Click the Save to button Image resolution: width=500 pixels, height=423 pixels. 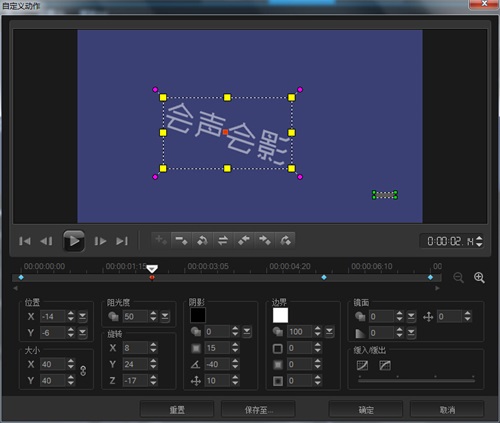click(x=258, y=410)
